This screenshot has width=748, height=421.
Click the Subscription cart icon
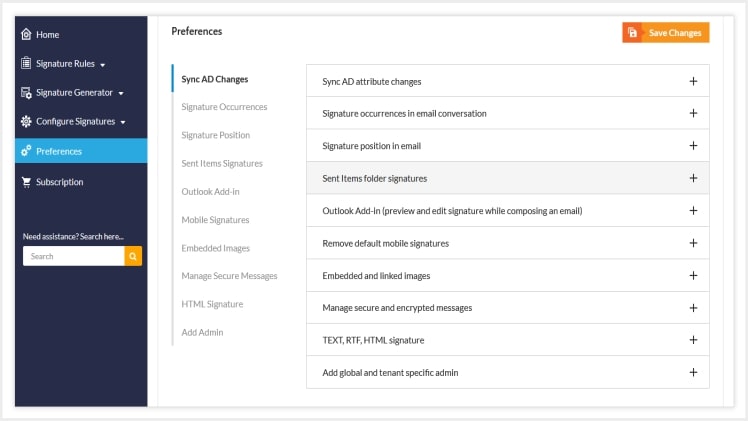pyautogui.click(x=26, y=182)
